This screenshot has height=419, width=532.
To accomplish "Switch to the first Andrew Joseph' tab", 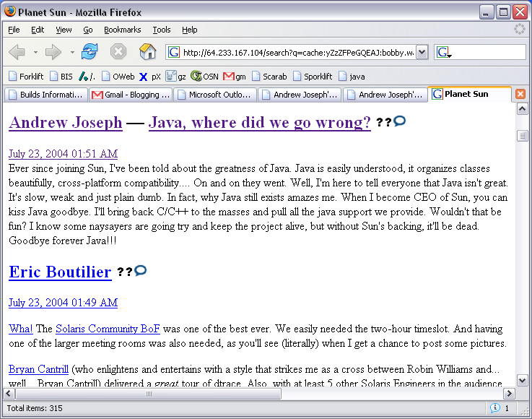I will click(300, 95).
